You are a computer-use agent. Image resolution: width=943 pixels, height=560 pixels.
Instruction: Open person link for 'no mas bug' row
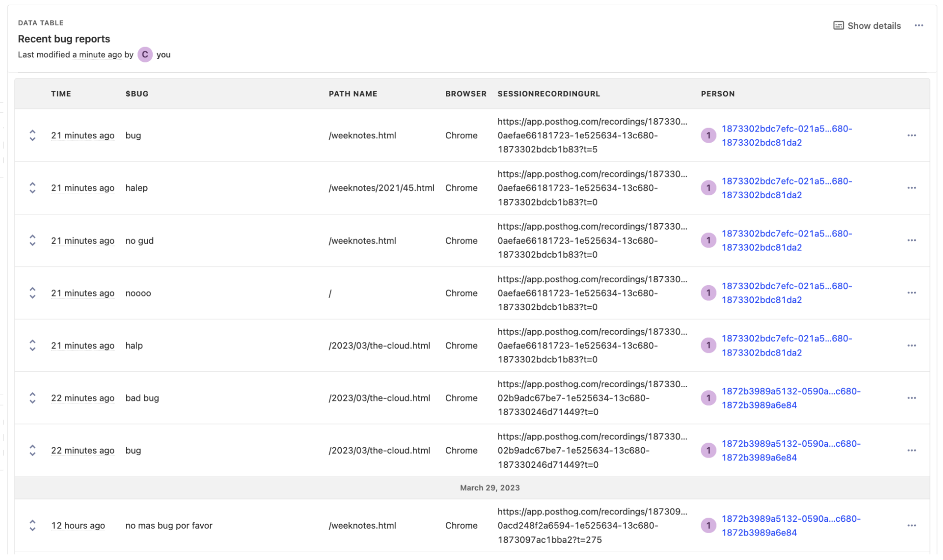(x=791, y=526)
